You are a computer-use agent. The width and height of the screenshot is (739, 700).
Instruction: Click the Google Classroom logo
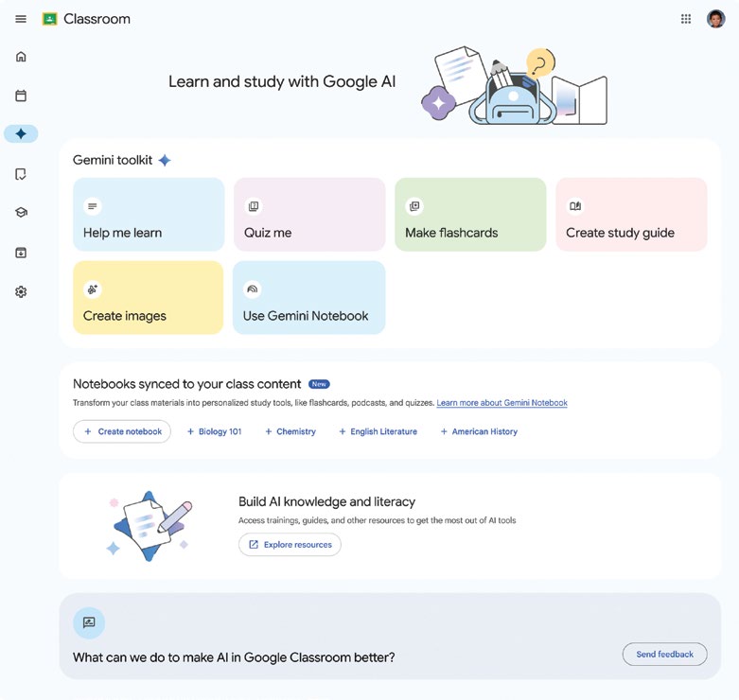(x=49, y=19)
